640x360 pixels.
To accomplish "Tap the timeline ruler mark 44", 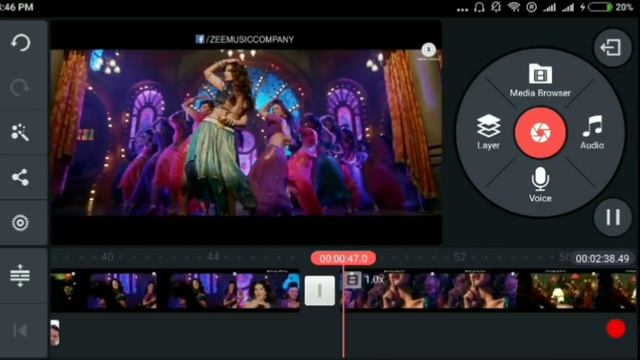I will pyautogui.click(x=213, y=257).
